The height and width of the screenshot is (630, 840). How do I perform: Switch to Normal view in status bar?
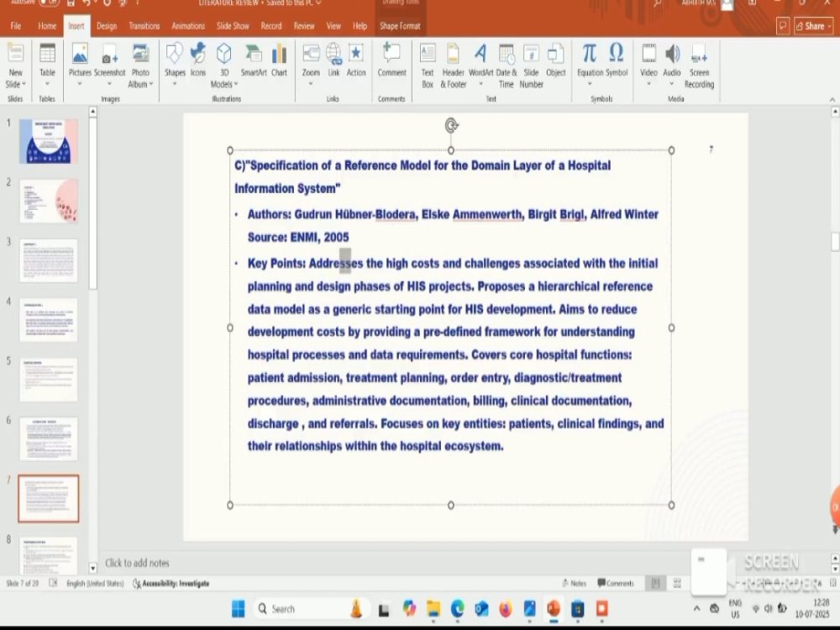655,583
